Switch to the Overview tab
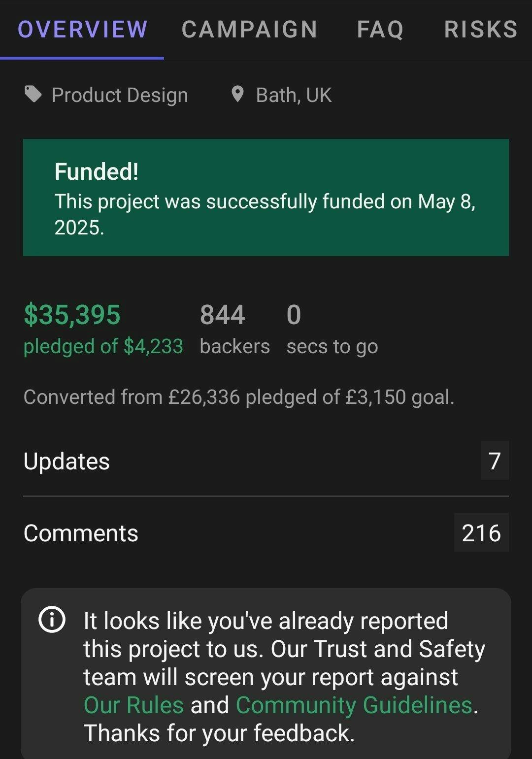This screenshot has width=532, height=759. point(82,29)
